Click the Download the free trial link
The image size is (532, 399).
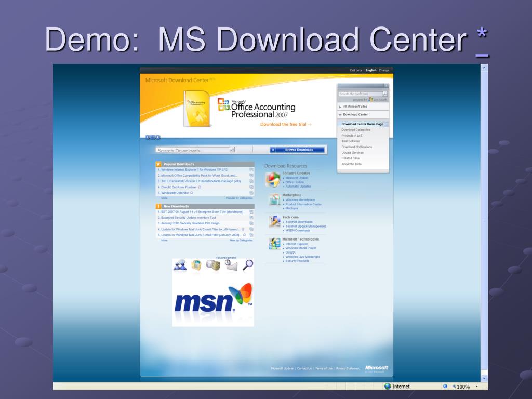(286, 124)
